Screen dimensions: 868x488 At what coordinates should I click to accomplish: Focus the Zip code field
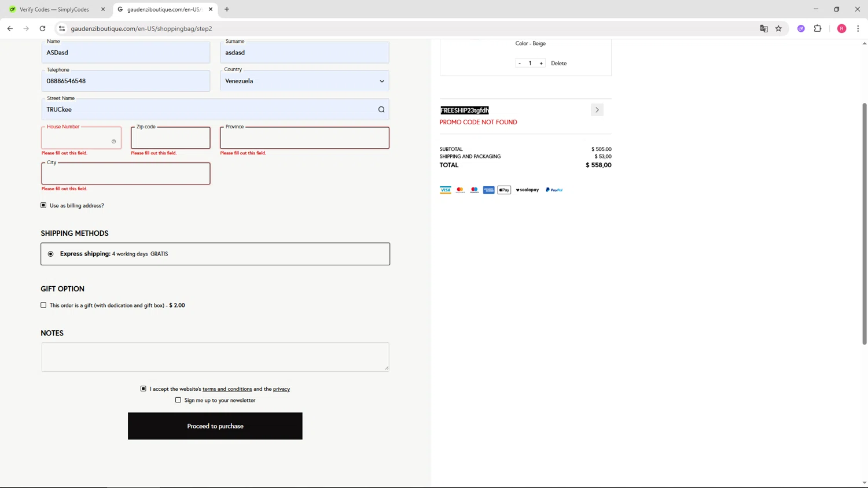(x=171, y=138)
